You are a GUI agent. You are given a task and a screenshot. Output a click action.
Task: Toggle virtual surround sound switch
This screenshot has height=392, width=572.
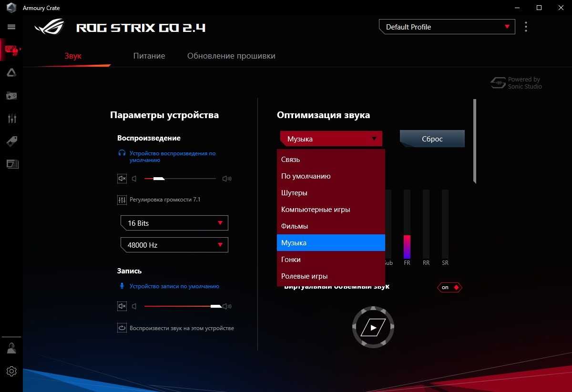click(449, 287)
